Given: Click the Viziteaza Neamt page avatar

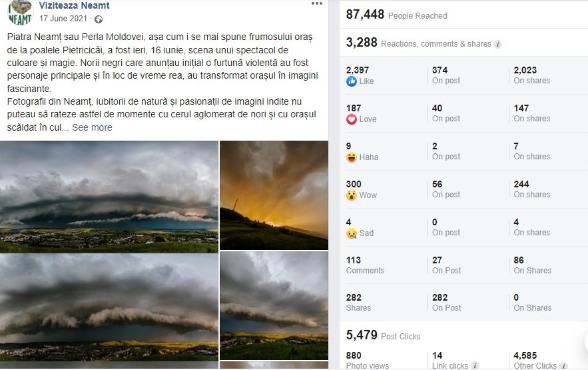Looking at the screenshot, I should coord(20,13).
